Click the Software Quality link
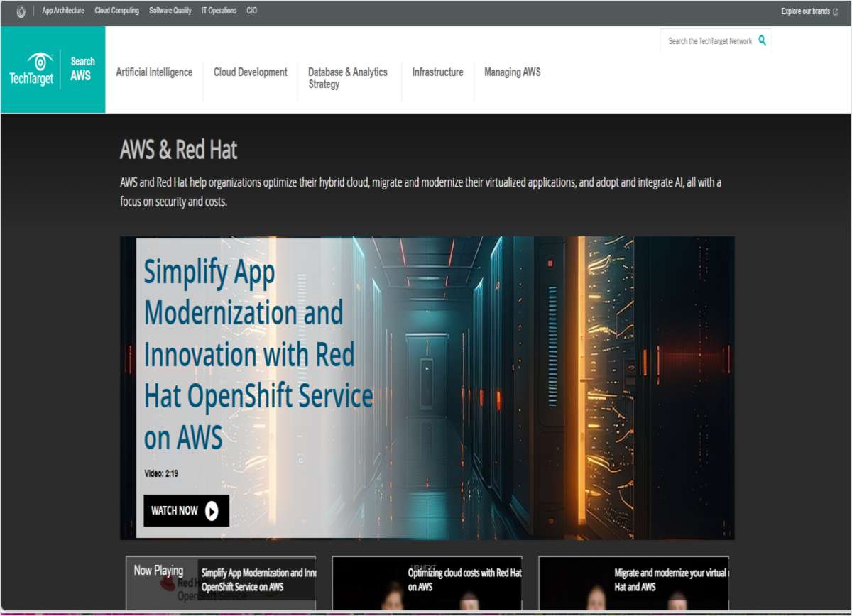 [170, 10]
